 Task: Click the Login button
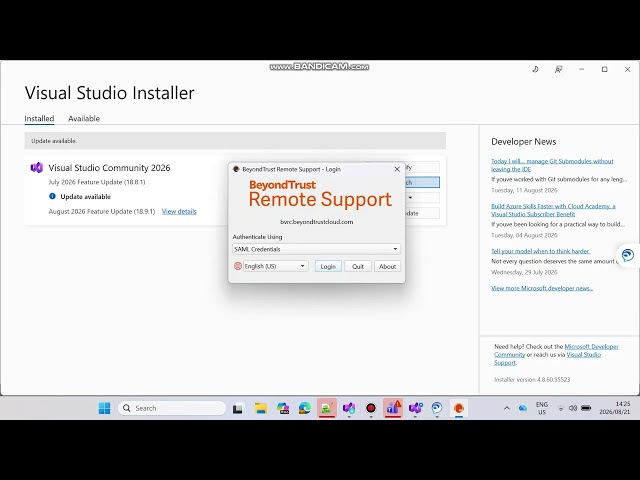(x=328, y=266)
